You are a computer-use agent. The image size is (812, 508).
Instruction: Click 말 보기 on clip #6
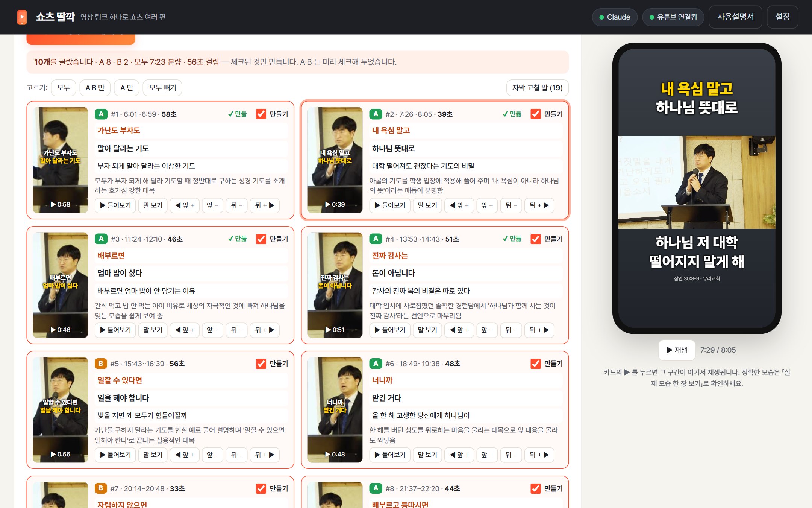(427, 455)
